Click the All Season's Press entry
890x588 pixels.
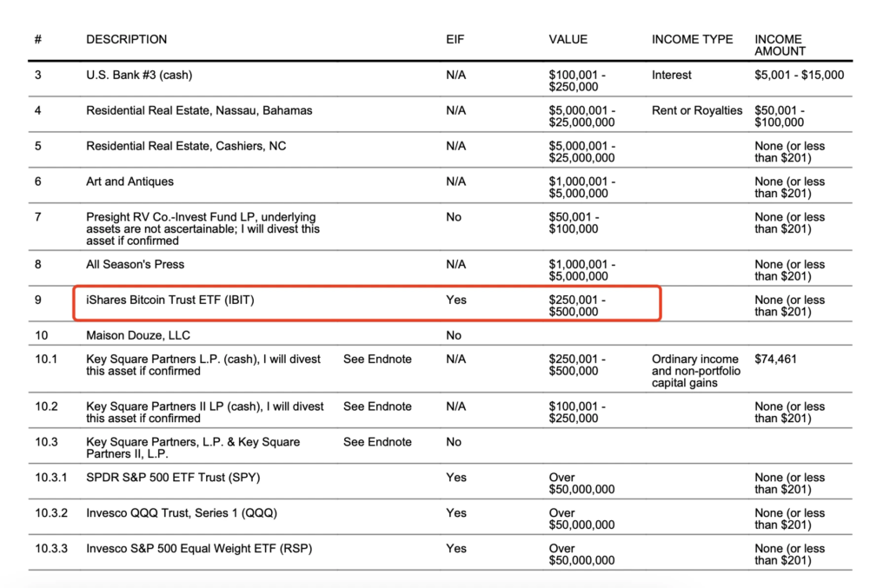[x=135, y=265]
